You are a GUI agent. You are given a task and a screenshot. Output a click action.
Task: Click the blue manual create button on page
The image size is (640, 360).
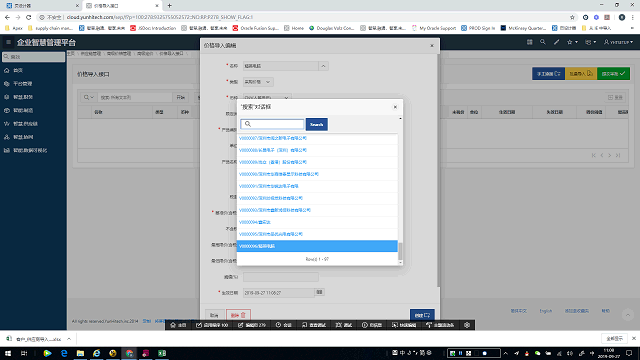[x=548, y=74]
